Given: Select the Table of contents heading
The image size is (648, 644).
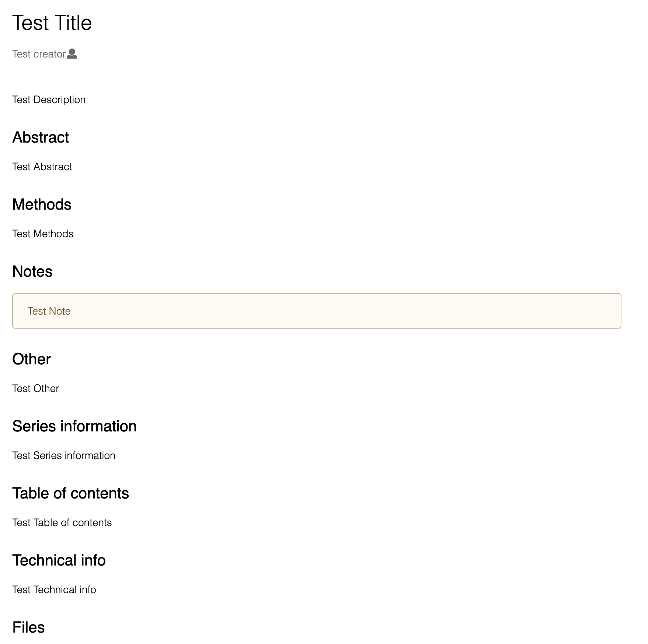Looking at the screenshot, I should 71,493.
